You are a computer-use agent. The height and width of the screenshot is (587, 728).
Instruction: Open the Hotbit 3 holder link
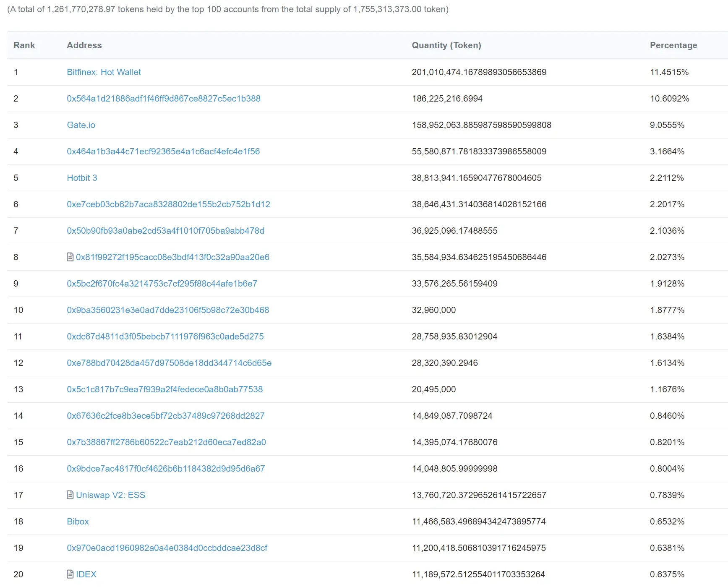click(x=82, y=178)
